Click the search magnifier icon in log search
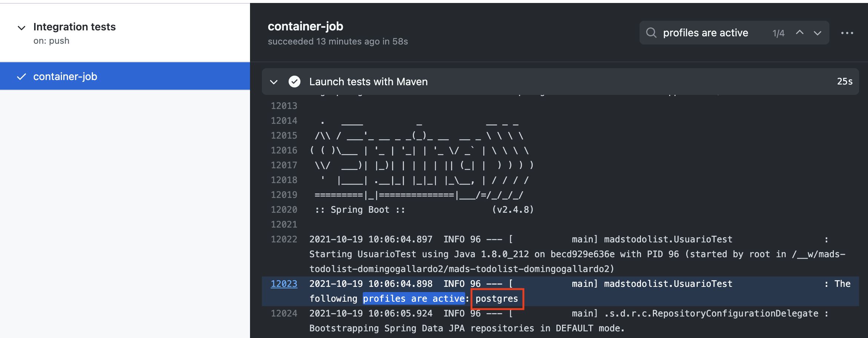Viewport: 868px width, 338px height. (651, 33)
